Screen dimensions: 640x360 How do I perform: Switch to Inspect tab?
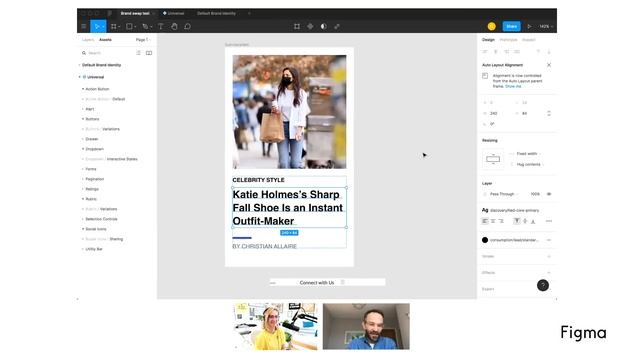(x=529, y=40)
